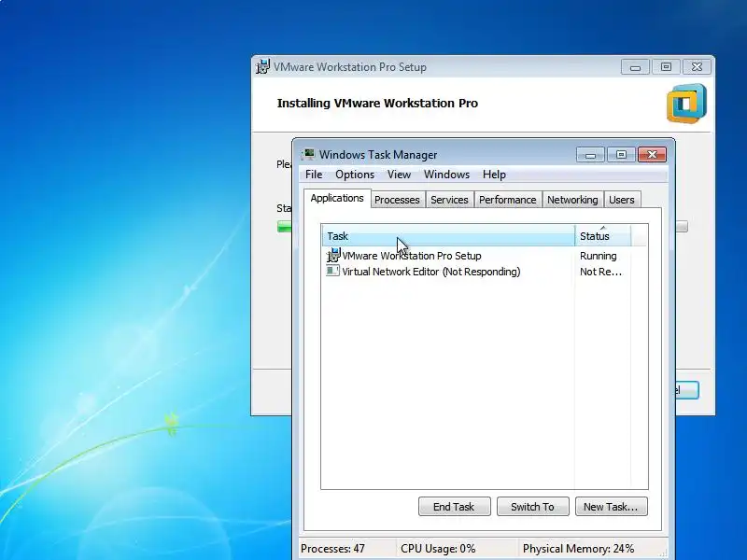Switch to the Users tab
The image size is (747, 560).
[x=622, y=200]
